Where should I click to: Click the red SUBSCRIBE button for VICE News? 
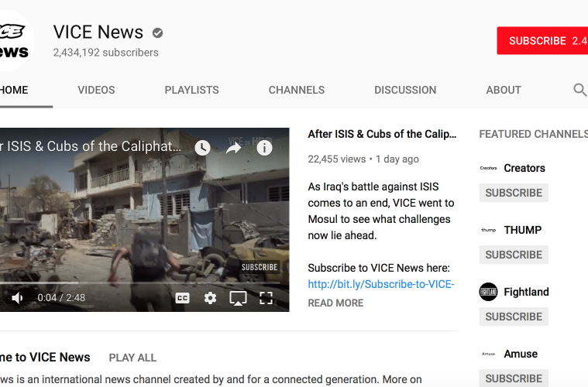coord(542,40)
